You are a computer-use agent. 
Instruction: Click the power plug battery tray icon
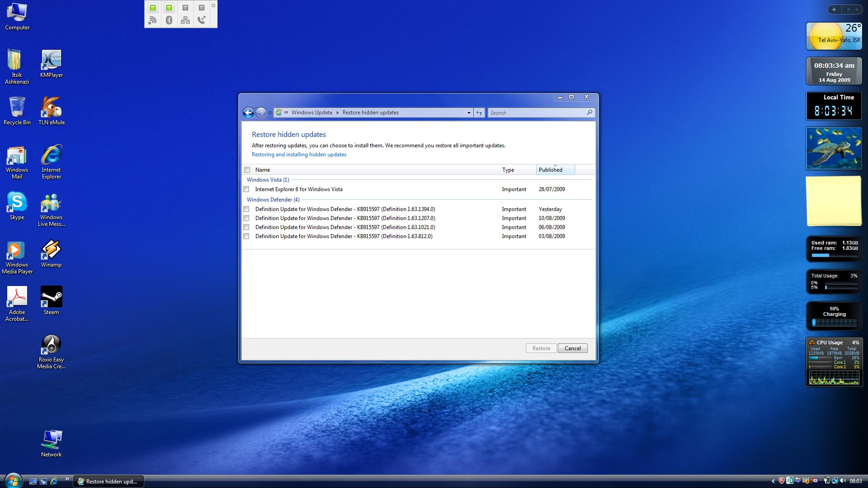point(826,481)
